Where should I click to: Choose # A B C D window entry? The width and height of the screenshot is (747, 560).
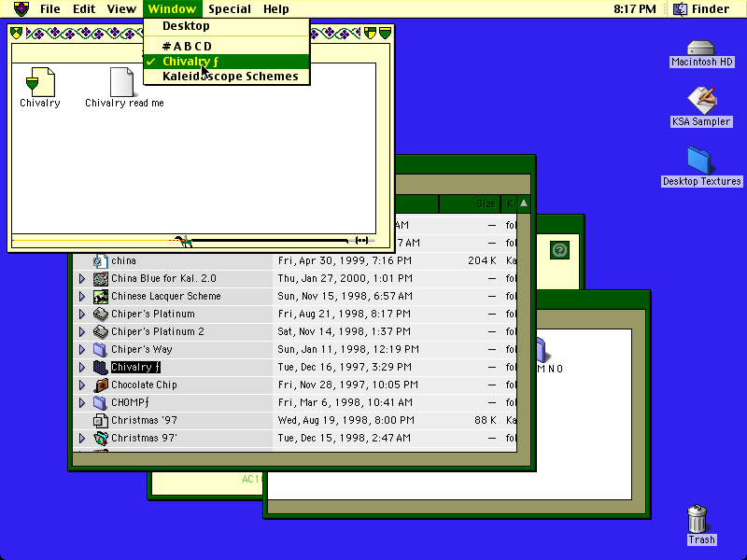(227, 46)
